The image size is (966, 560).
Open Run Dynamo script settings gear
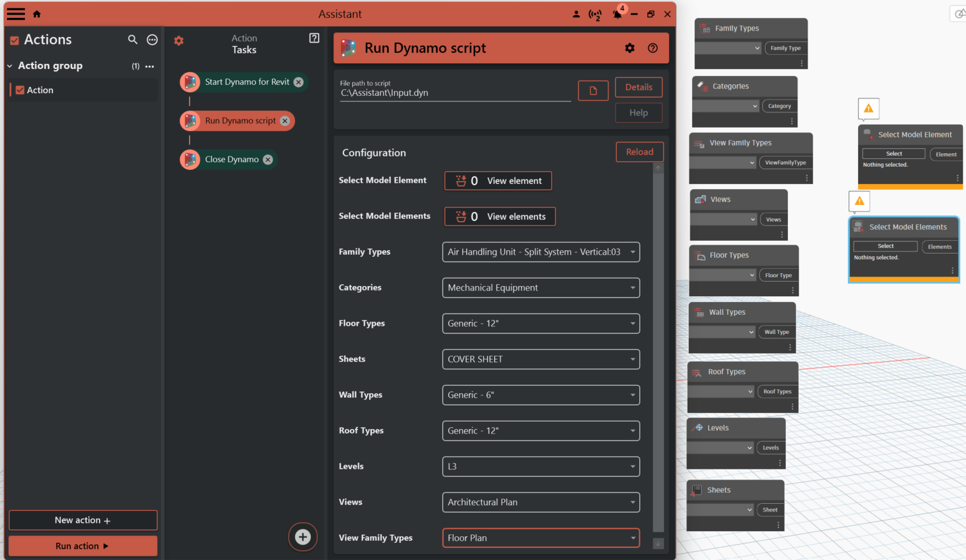click(630, 48)
